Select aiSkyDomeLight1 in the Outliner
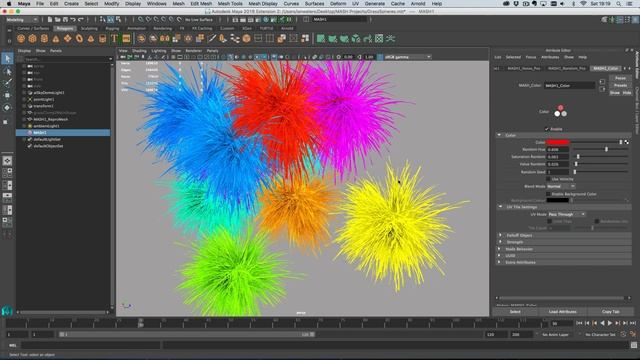Screen dimensions: 640x360 pyautogui.click(x=49, y=93)
